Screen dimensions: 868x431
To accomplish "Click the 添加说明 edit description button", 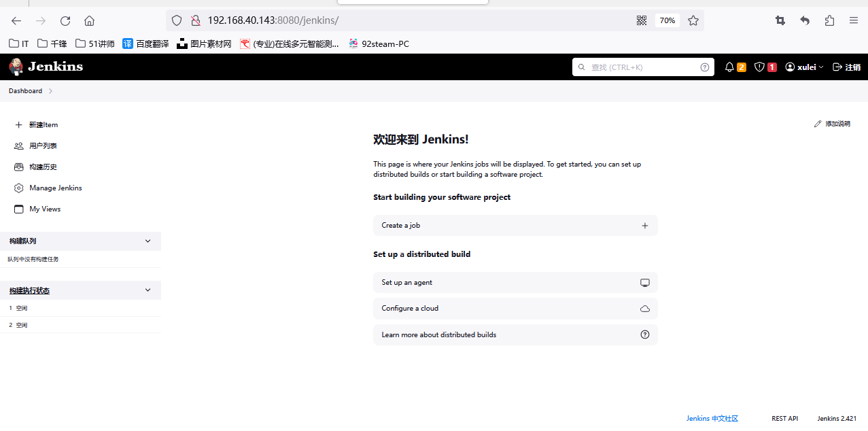I will point(832,124).
